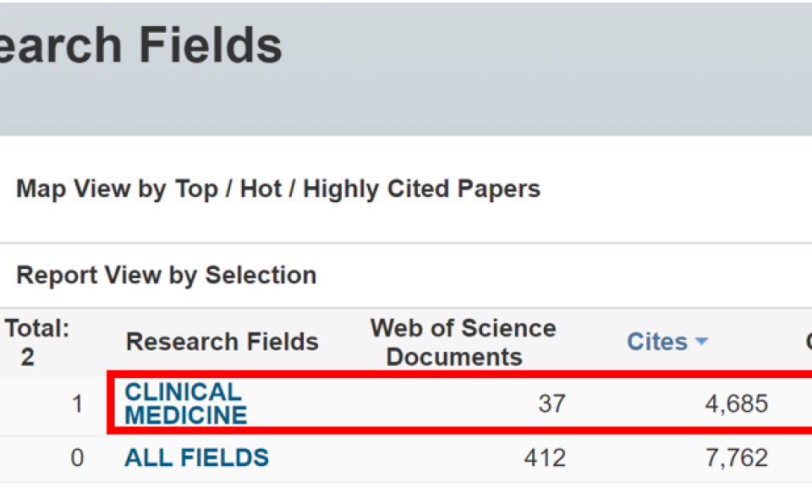Image resolution: width=812 pixels, height=504 pixels.
Task: Sort by Web of Science Documents column
Action: point(463,342)
